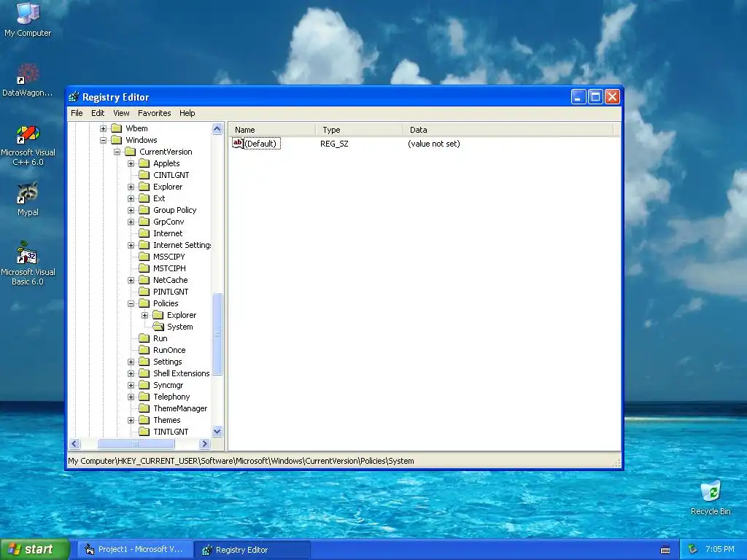Click Registry Editor taskbar button
The width and height of the screenshot is (747, 560).
click(x=252, y=550)
